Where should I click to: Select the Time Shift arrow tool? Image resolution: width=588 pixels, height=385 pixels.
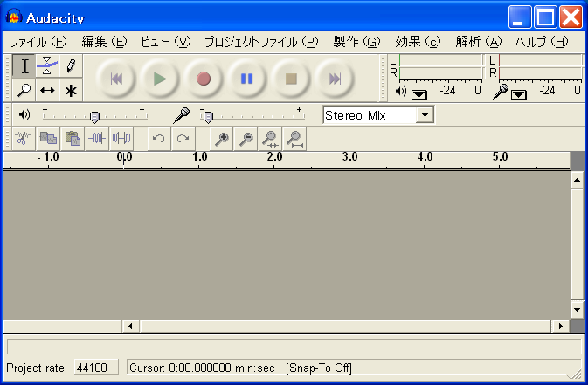click(47, 90)
